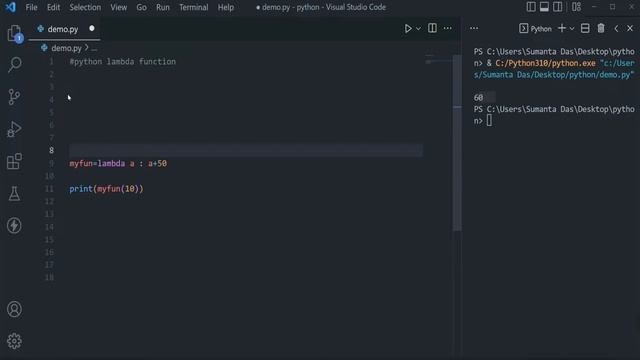This screenshot has width=640, height=360.
Task: Click the comment '#python lambda function'
Action: 122,62
